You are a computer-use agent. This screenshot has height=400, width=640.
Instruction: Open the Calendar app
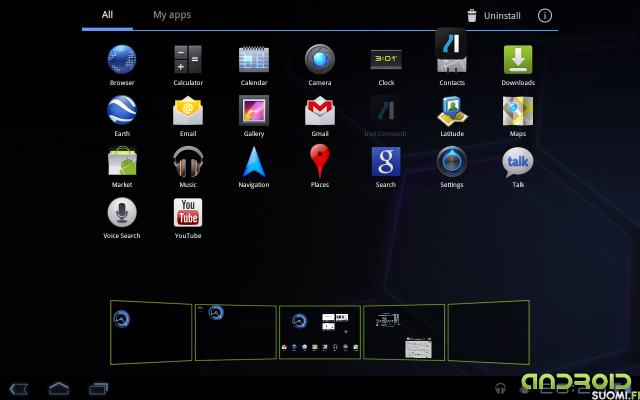coord(254,60)
